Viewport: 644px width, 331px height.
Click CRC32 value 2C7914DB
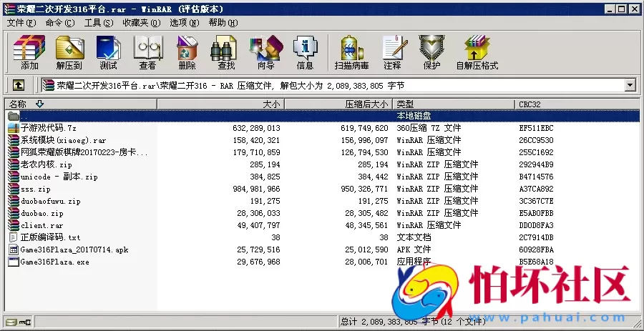(536, 237)
